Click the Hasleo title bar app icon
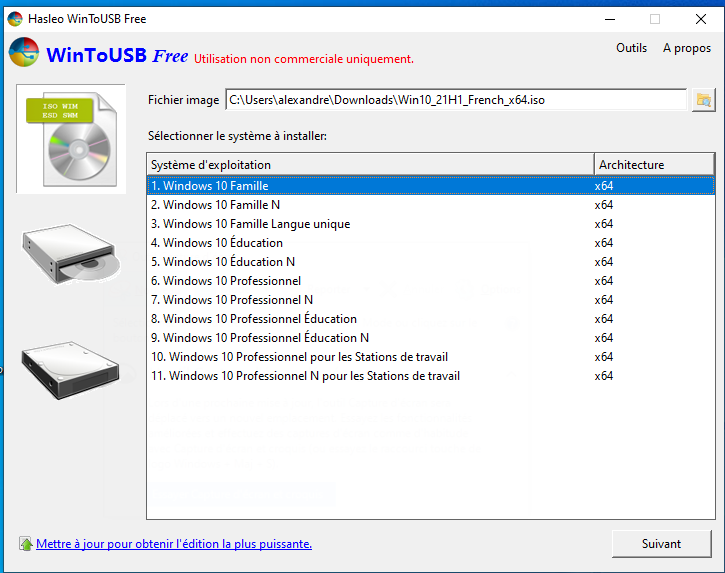The width and height of the screenshot is (725, 573). coord(14,19)
